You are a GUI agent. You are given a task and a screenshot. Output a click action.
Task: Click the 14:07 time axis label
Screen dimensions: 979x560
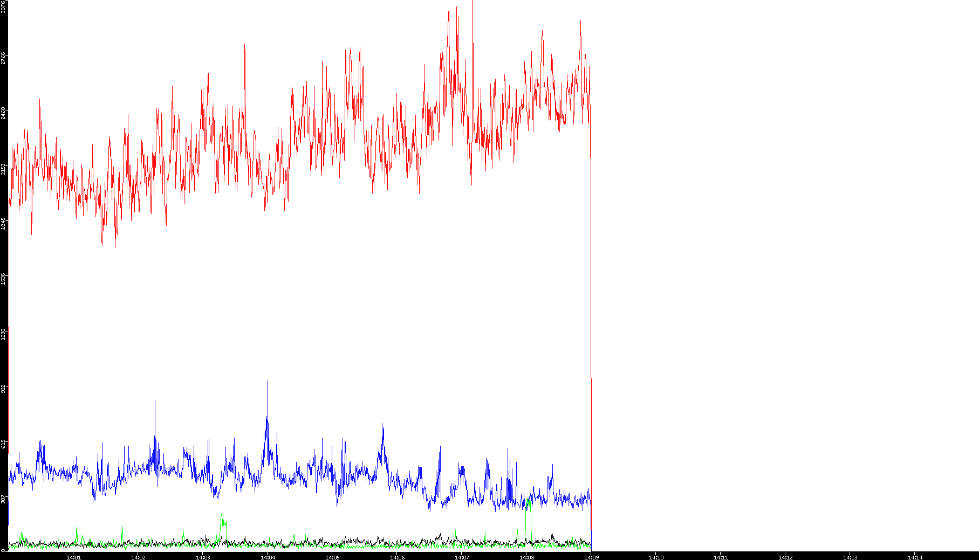[x=462, y=557]
